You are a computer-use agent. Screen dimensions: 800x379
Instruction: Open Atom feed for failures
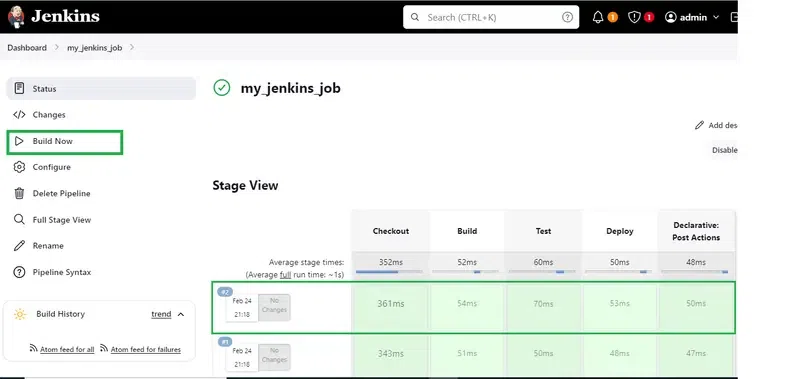[x=146, y=349]
